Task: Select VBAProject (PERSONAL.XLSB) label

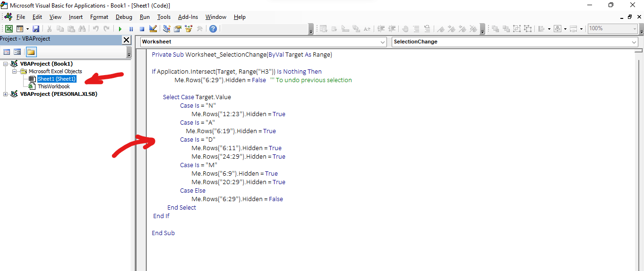Action: pyautogui.click(x=59, y=94)
